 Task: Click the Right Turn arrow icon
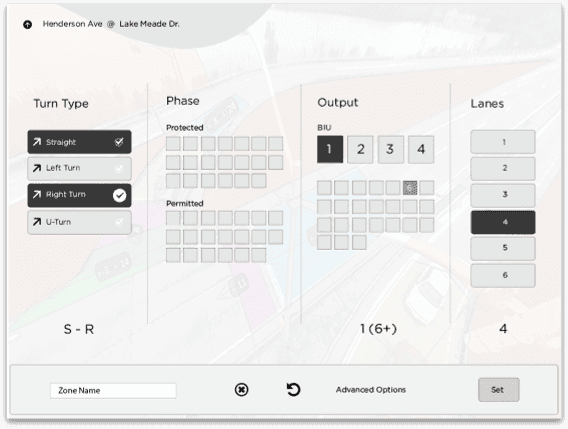37,195
